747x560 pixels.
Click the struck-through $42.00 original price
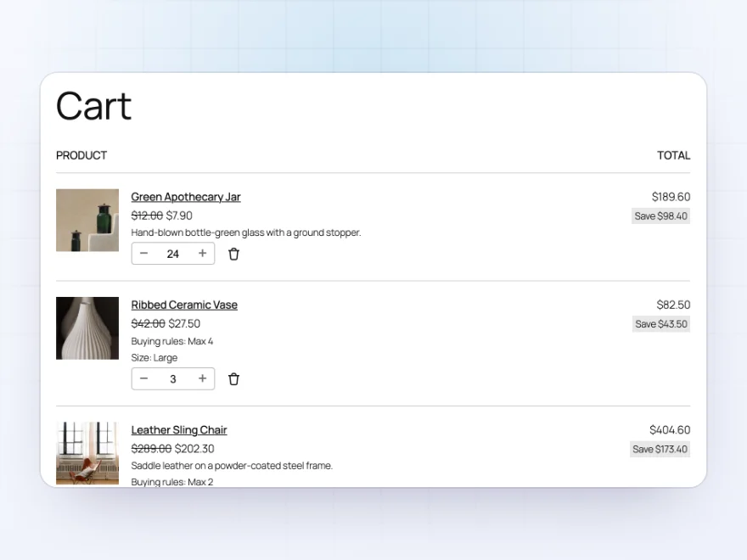click(149, 324)
